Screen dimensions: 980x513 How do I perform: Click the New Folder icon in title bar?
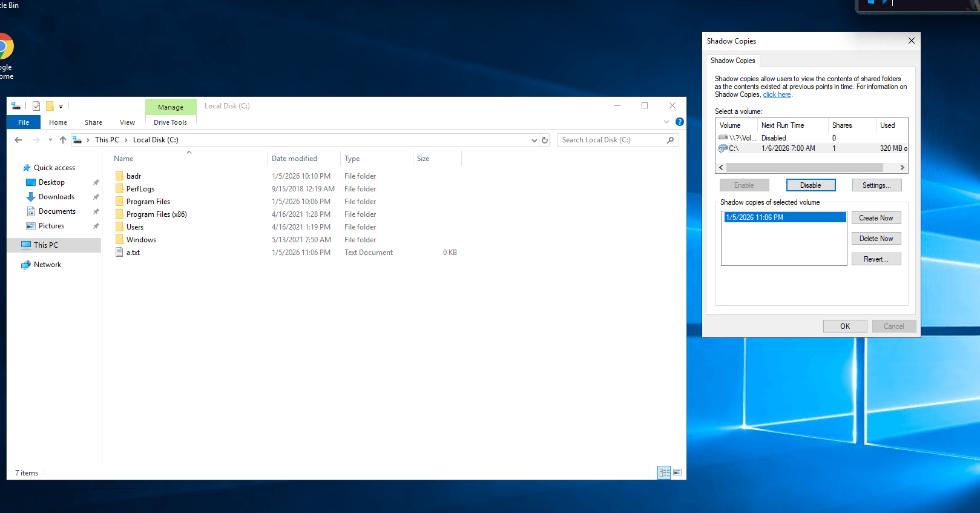pyautogui.click(x=50, y=106)
